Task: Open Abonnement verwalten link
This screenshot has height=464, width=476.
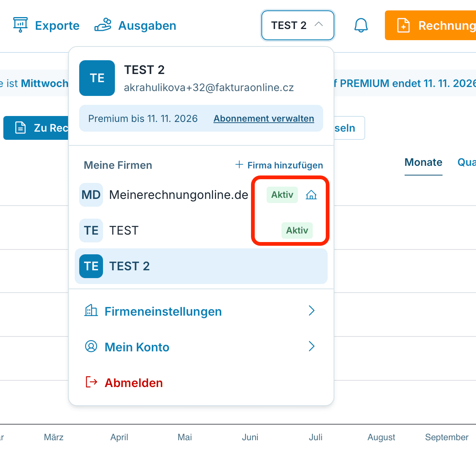Action: [264, 118]
